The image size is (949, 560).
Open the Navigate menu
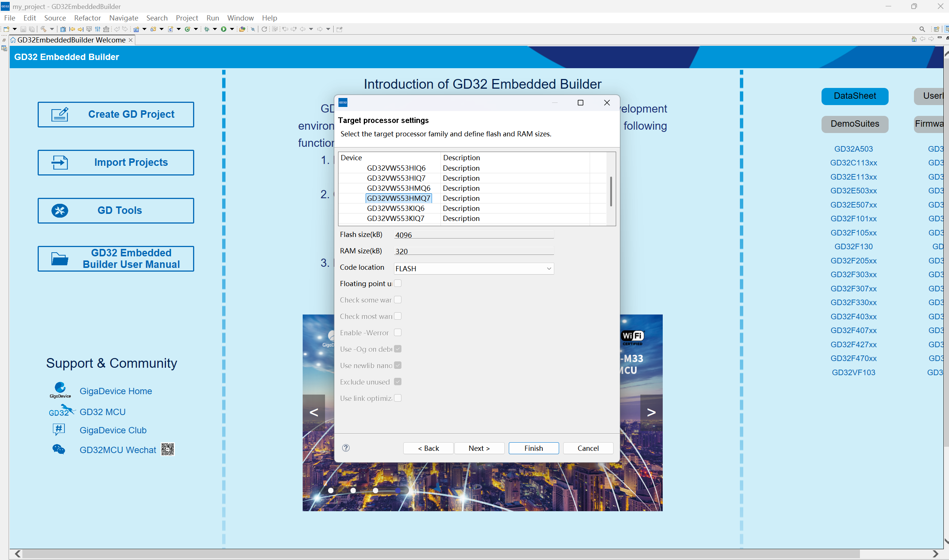(124, 18)
